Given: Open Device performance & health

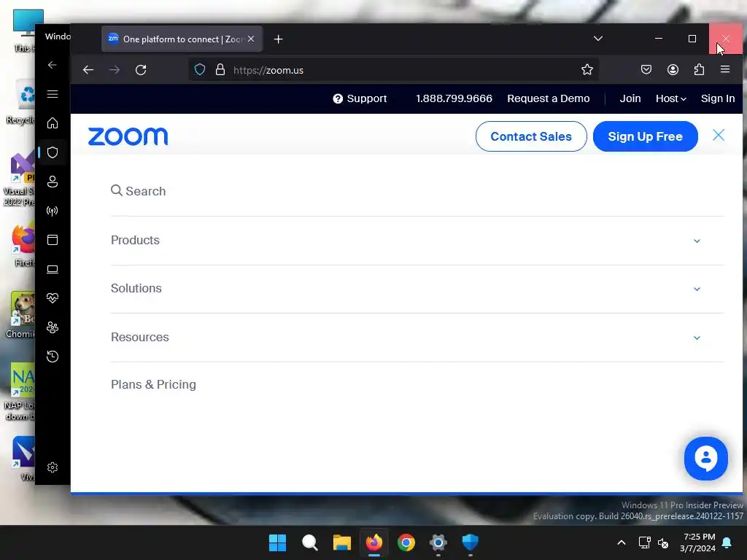Looking at the screenshot, I should (x=53, y=298).
